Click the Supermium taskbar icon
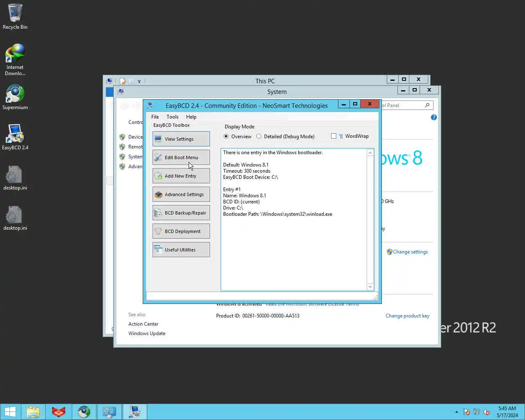 tap(84, 412)
